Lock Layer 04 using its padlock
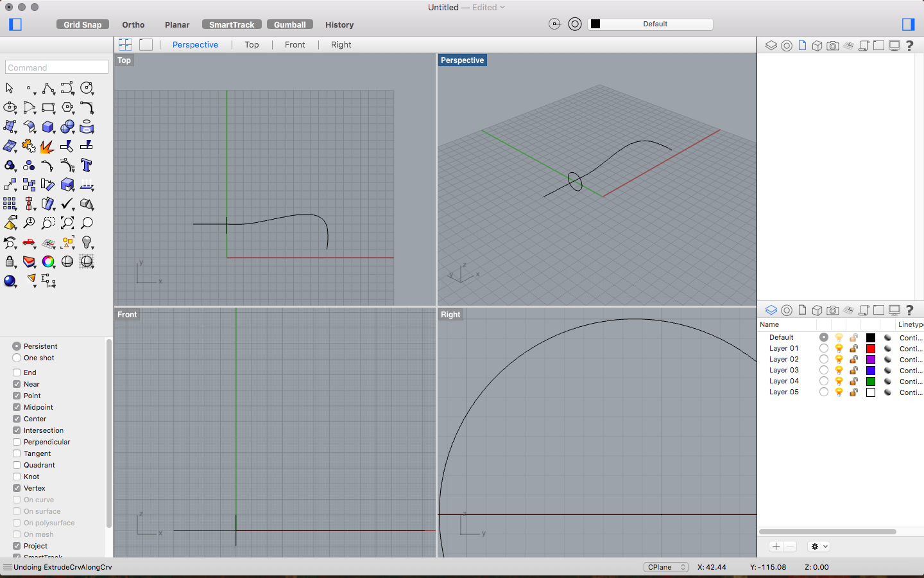 854,381
